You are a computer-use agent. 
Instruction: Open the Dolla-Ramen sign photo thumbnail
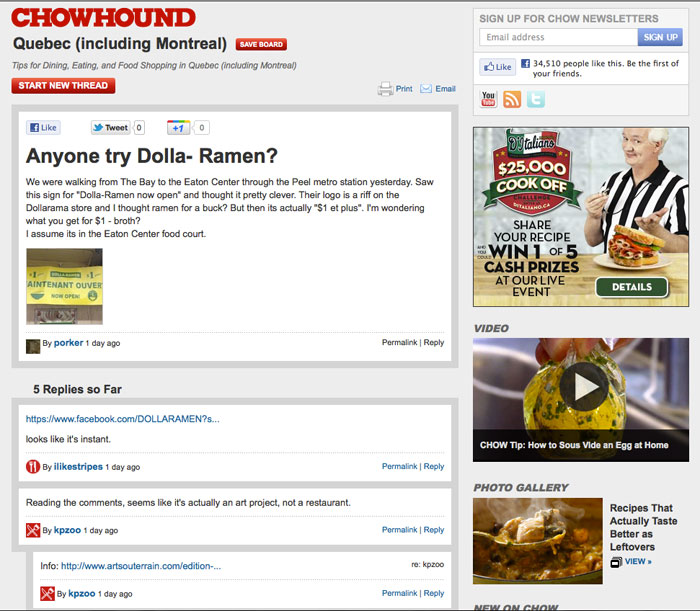pos(64,286)
